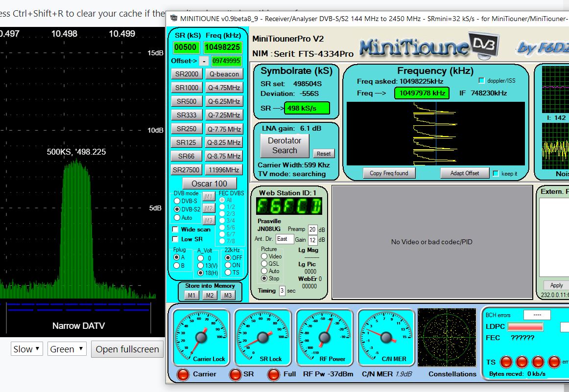Screen dimensions: 569x392
Task: Click the SR66 preset button
Action: (x=187, y=156)
